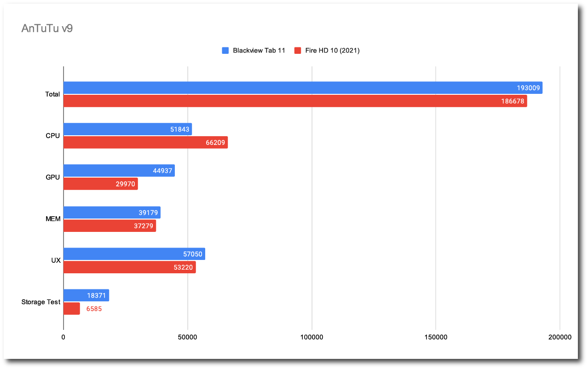Click the 100000 tick label on horizontal axis
588x369 pixels.
(x=311, y=337)
